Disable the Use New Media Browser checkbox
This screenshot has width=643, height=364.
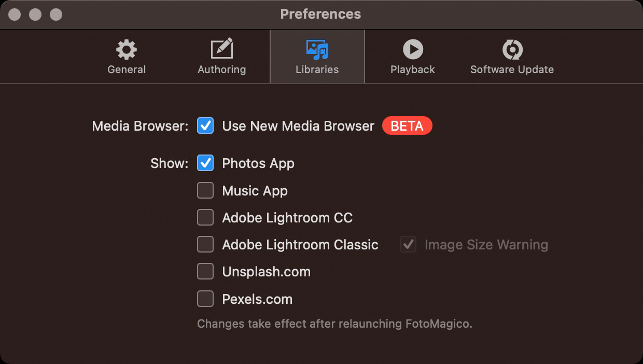tap(205, 125)
